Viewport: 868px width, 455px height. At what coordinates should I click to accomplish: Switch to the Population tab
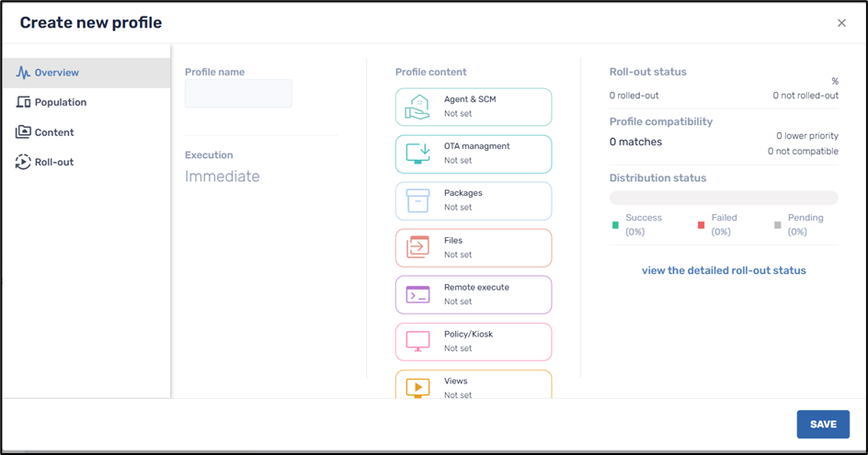click(x=61, y=102)
